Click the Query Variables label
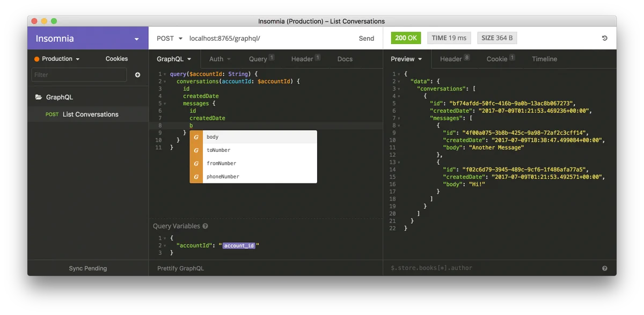The image size is (644, 315). 176,226
